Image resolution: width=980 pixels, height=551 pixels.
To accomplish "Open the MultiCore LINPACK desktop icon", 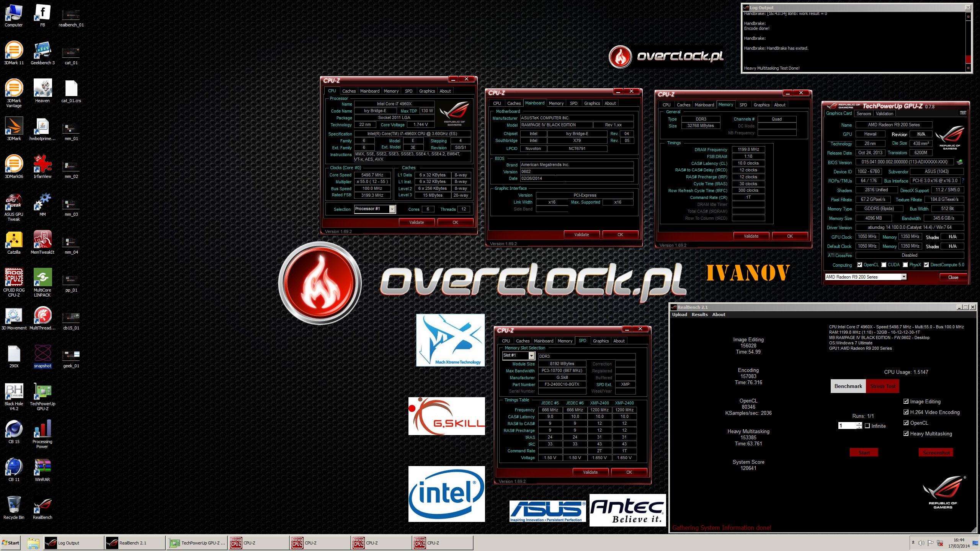I will (42, 282).
